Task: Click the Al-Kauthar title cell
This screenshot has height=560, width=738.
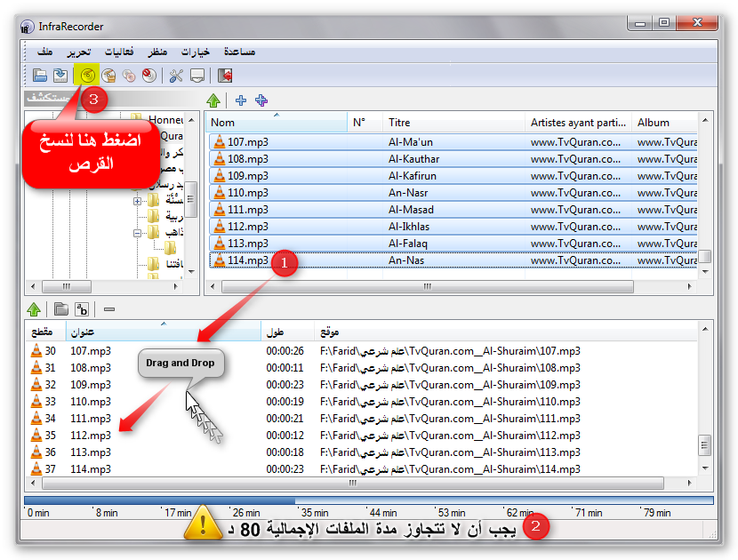Action: pos(413,159)
